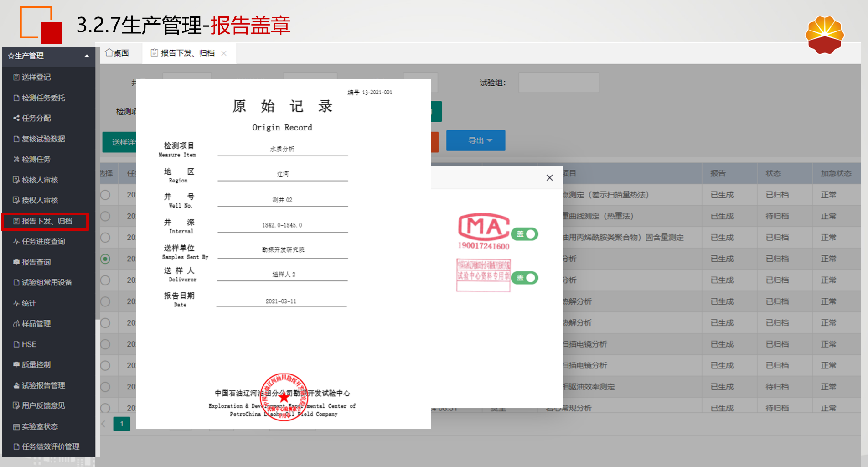Viewport: 868px width, 467px height.
Task: Collapse the 生产管理 menu section
Action: point(87,56)
